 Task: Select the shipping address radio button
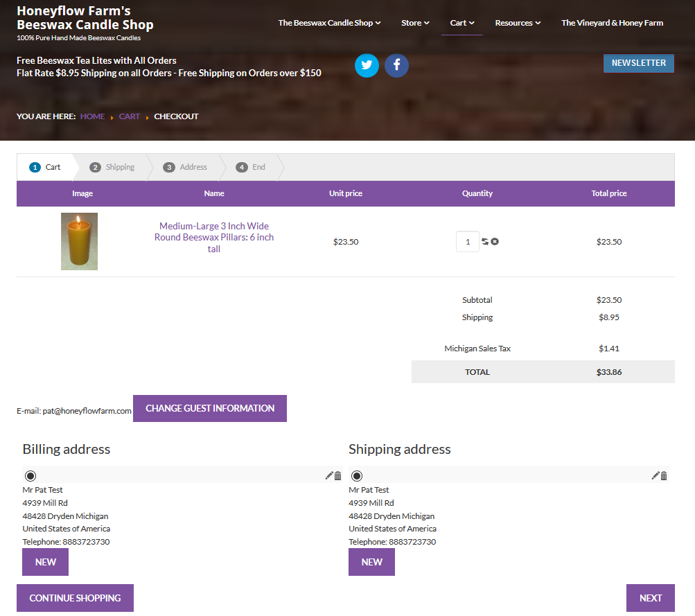tap(357, 476)
